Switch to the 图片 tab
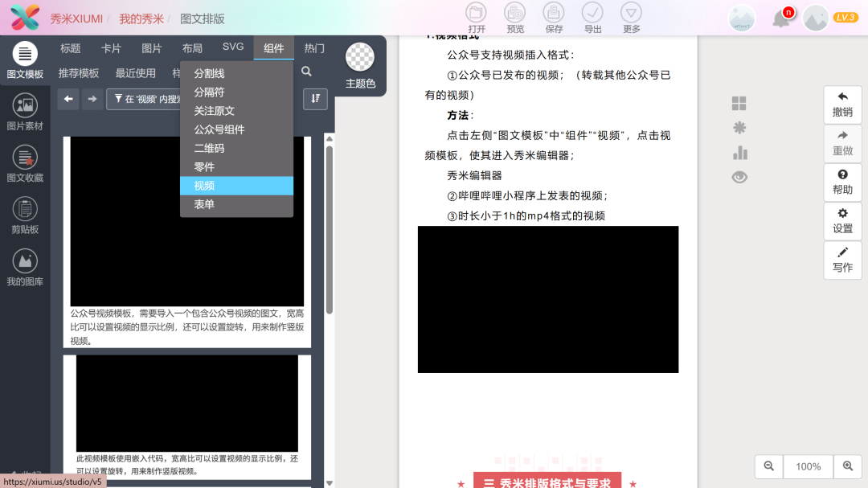This screenshot has height=488, width=868. pyautogui.click(x=151, y=48)
